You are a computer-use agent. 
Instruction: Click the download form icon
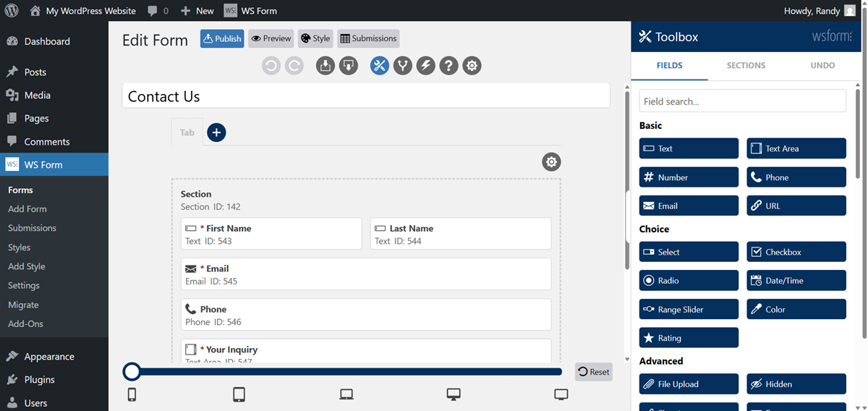(x=325, y=66)
